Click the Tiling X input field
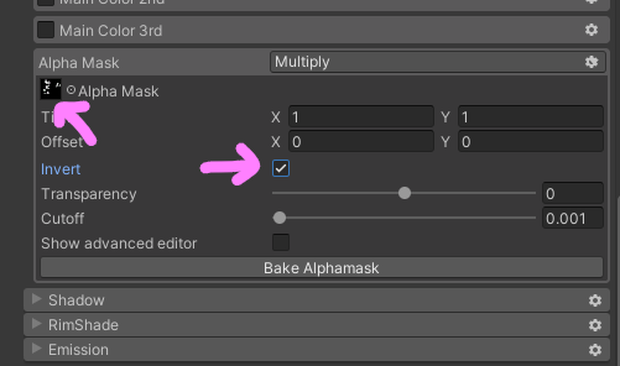The width and height of the screenshot is (620, 366). coord(361,117)
